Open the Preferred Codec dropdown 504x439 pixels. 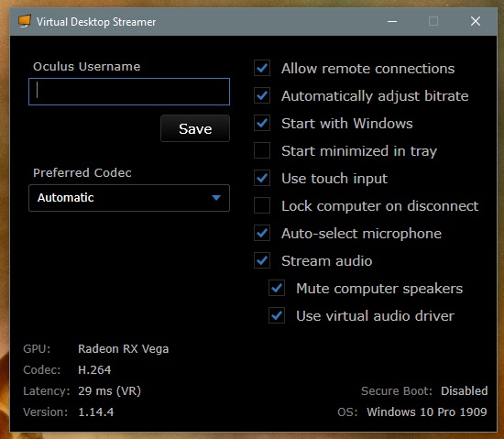point(129,198)
